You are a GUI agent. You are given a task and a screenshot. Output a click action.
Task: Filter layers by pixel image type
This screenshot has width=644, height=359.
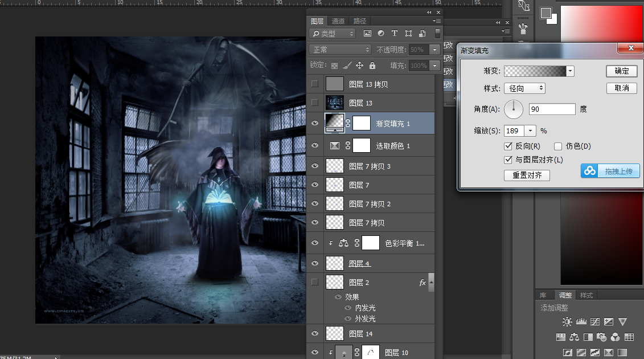point(367,33)
